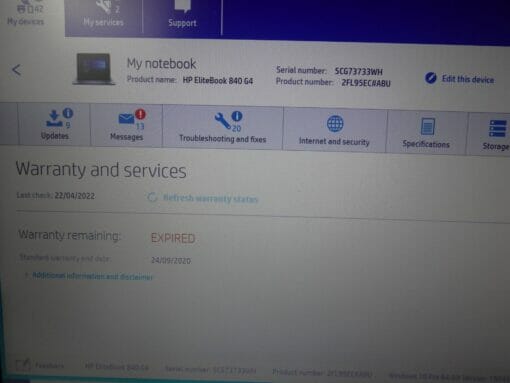Viewport: 510px width, 383px height.
Task: Open Specifications document icon
Action: (x=428, y=126)
